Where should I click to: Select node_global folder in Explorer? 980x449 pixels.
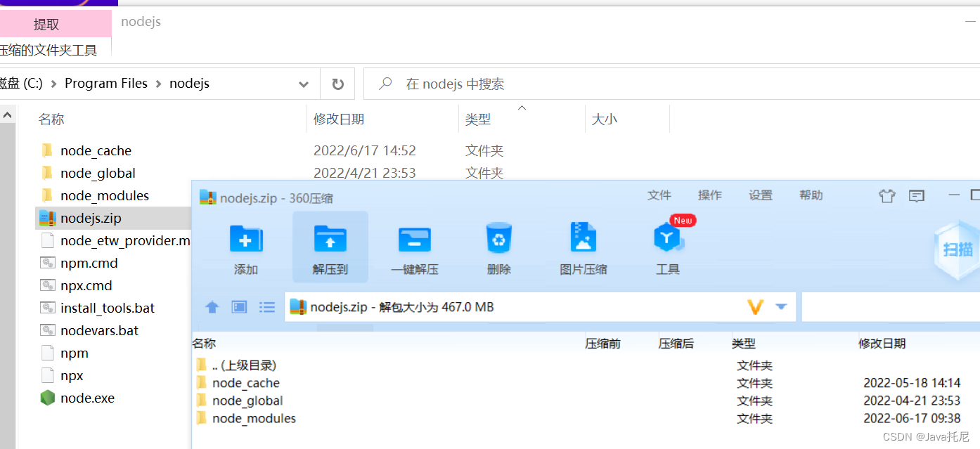[x=98, y=173]
